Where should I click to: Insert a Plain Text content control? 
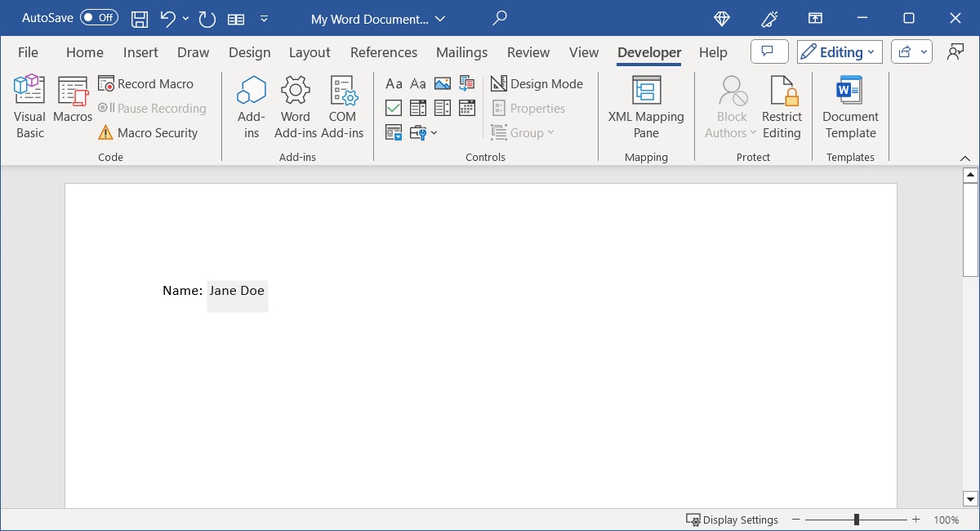pos(418,83)
